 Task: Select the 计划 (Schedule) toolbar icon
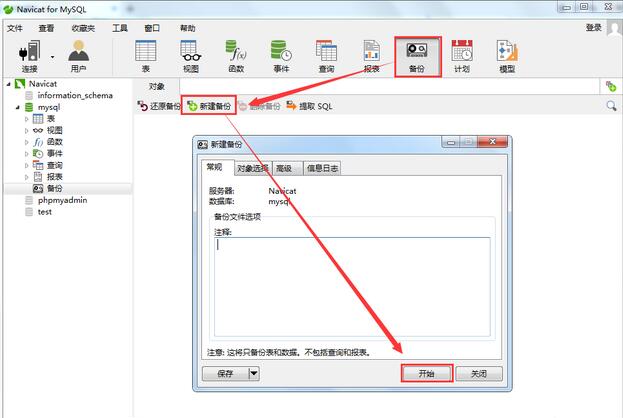point(462,56)
